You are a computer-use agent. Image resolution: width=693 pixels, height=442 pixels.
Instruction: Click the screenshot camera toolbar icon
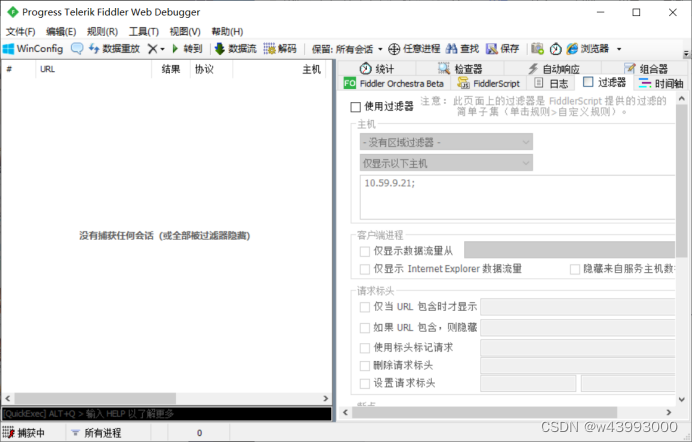tap(537, 49)
